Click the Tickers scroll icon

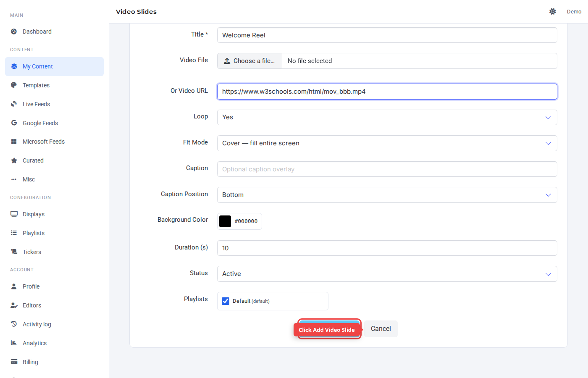(14, 252)
